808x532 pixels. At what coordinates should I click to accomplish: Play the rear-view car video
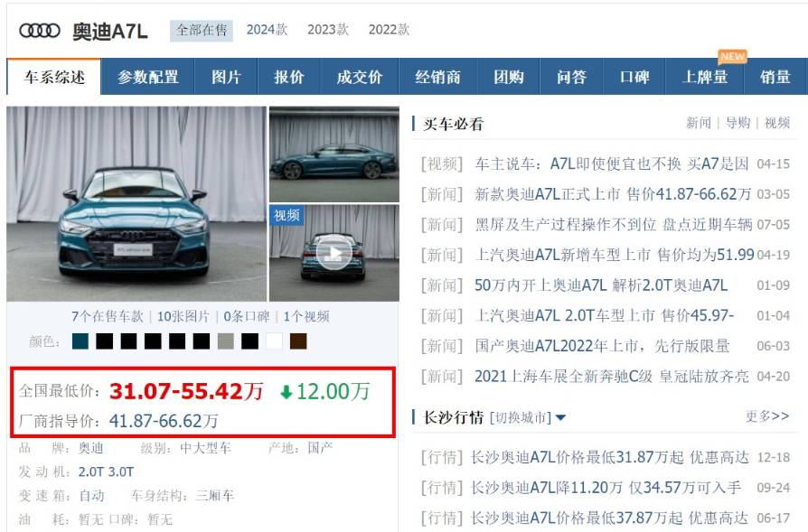(334, 253)
